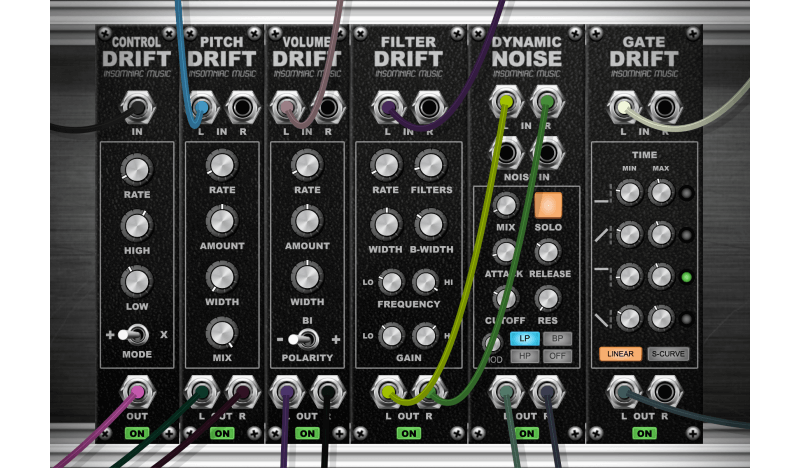Toggle Volume Drift ON button
The image size is (800, 468).
click(x=307, y=433)
